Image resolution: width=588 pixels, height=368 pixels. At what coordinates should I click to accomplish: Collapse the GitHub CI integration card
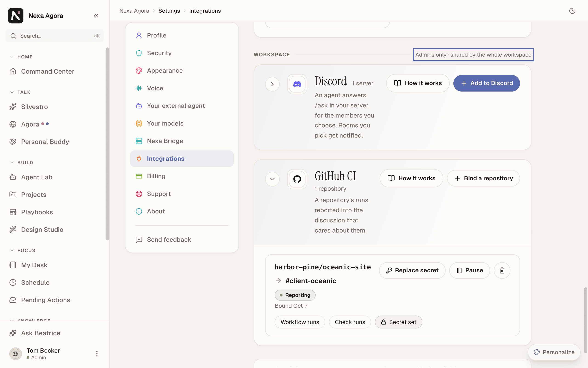(272, 179)
